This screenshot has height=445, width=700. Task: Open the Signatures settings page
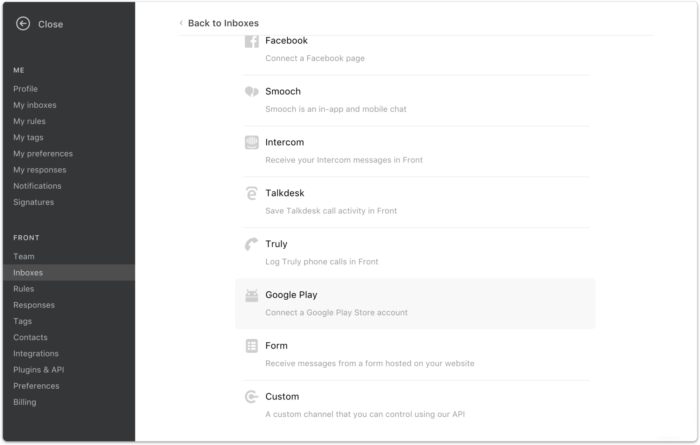coord(33,202)
